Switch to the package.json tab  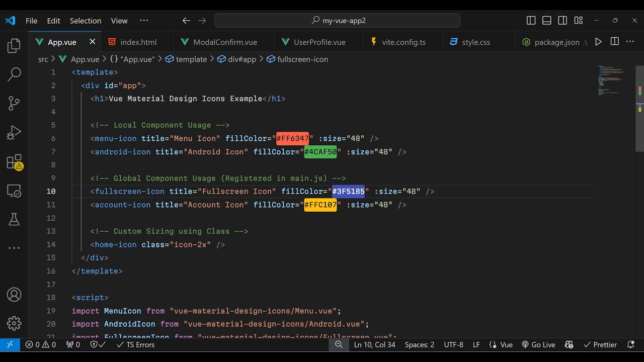552,42
